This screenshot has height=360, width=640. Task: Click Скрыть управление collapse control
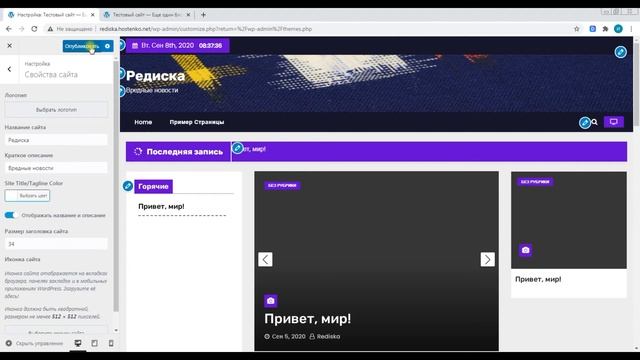pos(35,343)
